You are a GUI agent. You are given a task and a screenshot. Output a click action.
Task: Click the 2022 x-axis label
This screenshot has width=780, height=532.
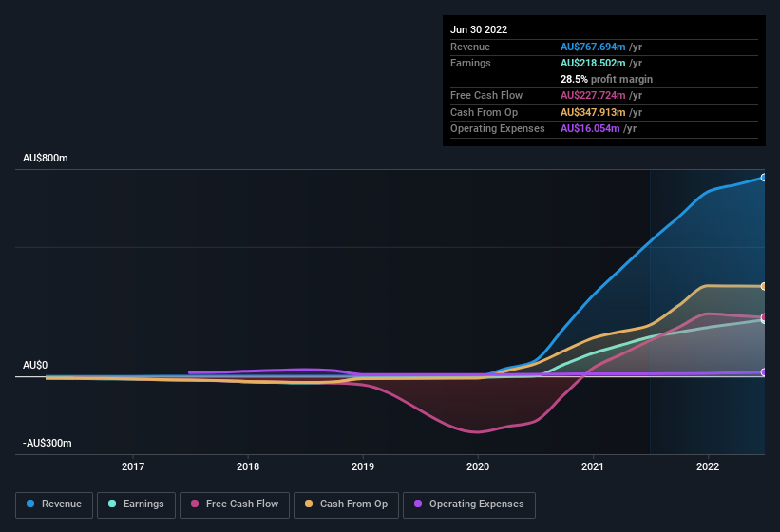click(x=708, y=466)
